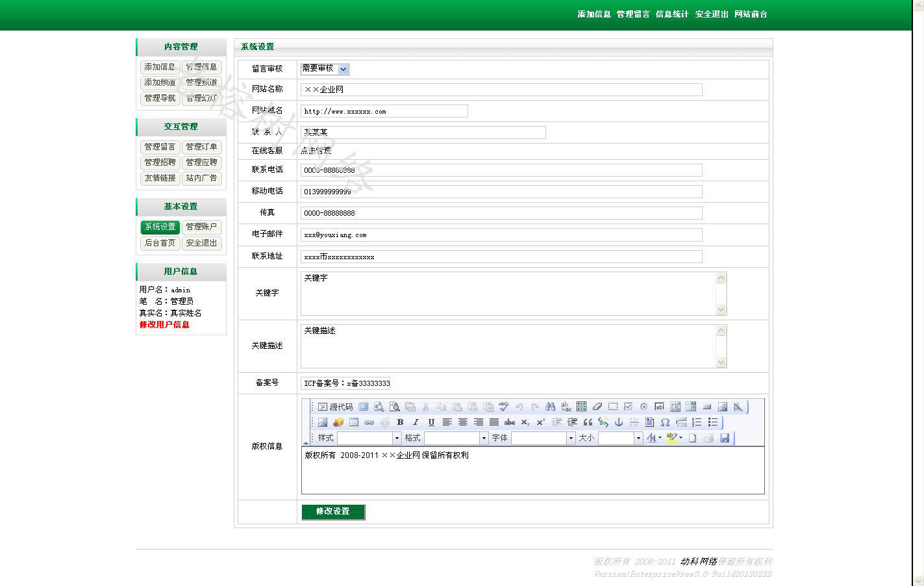Click the Insert Link chain icon
This screenshot has width=924, height=586.
[369, 422]
